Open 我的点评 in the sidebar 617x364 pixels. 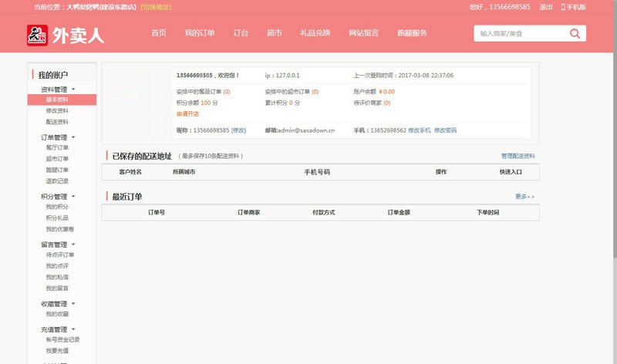57,266
